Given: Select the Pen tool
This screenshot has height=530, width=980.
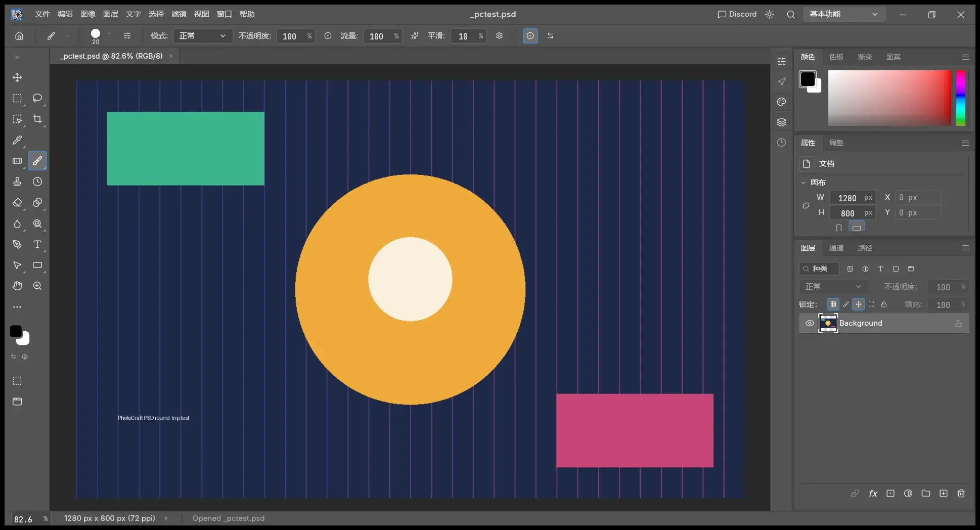Looking at the screenshot, I should point(17,244).
